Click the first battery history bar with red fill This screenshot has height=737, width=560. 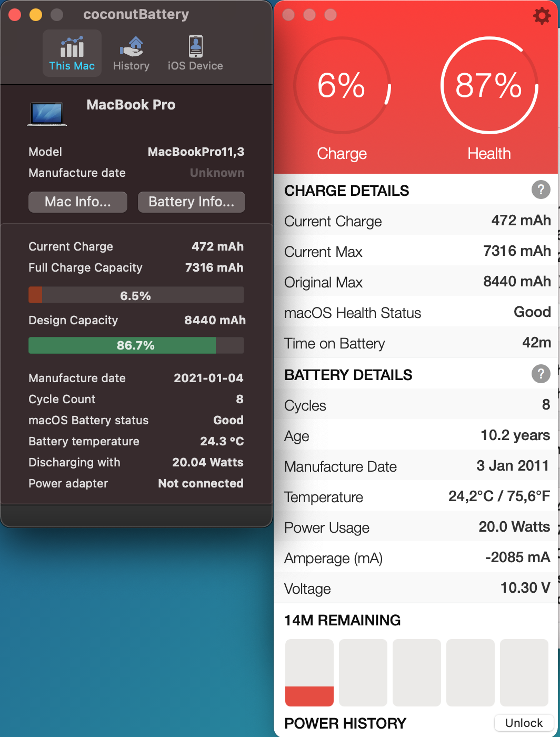click(309, 673)
